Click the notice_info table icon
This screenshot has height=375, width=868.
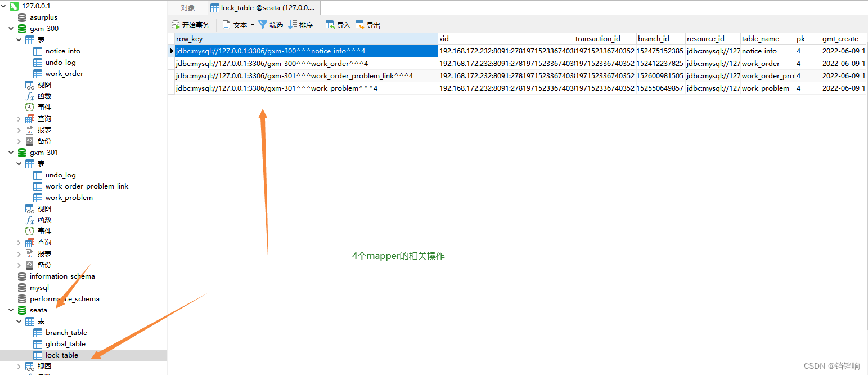[38, 51]
